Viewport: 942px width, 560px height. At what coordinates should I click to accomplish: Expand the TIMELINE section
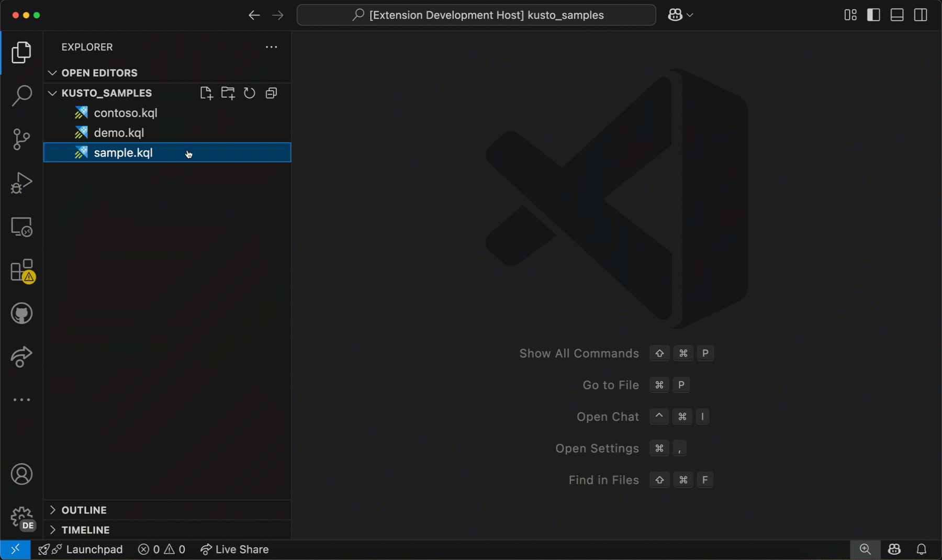pyautogui.click(x=167, y=530)
